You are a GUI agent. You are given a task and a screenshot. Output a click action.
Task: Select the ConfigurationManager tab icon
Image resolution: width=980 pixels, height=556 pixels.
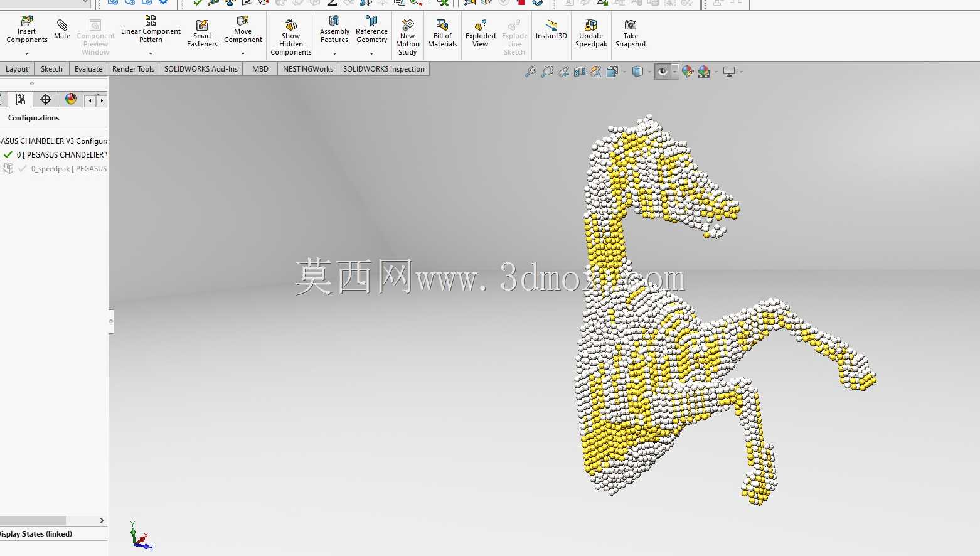click(21, 99)
